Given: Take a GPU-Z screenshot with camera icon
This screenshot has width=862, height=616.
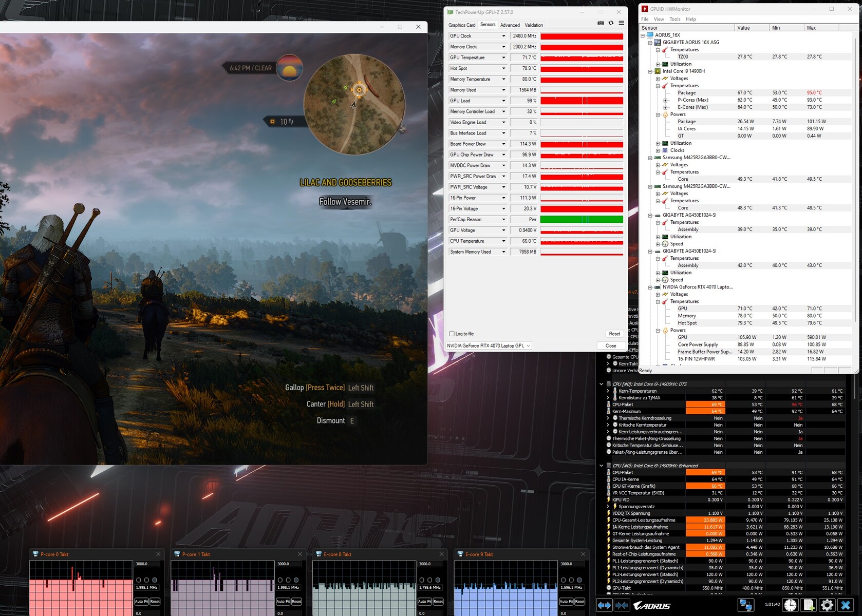Looking at the screenshot, I should click(601, 23).
